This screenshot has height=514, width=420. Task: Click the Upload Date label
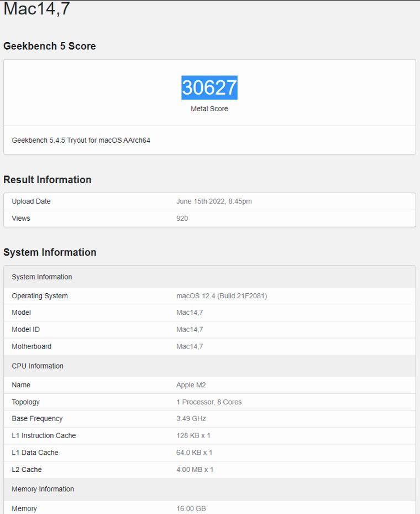pyautogui.click(x=31, y=201)
